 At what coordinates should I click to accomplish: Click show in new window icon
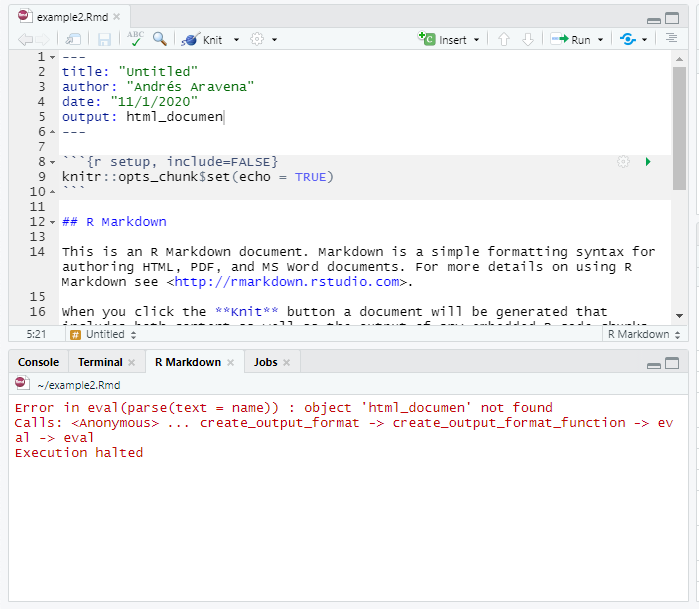coord(73,39)
